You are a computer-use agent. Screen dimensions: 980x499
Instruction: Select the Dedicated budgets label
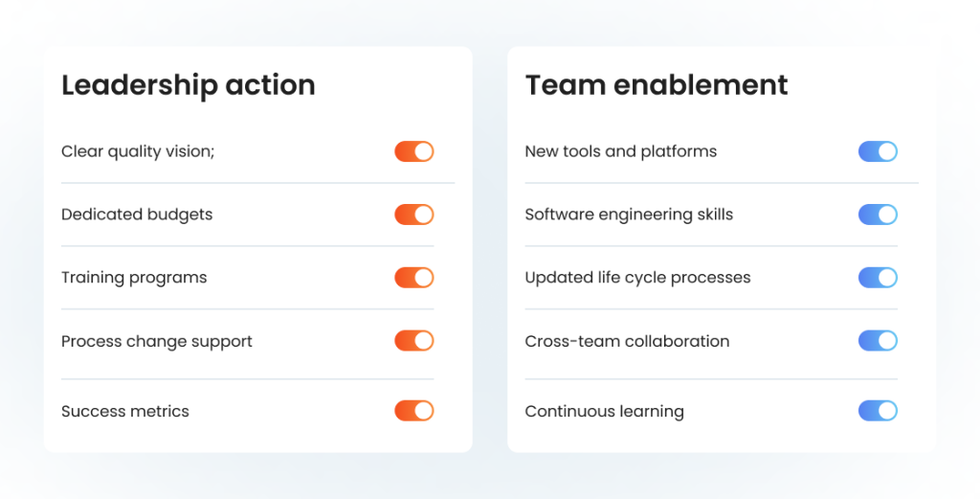point(137,215)
